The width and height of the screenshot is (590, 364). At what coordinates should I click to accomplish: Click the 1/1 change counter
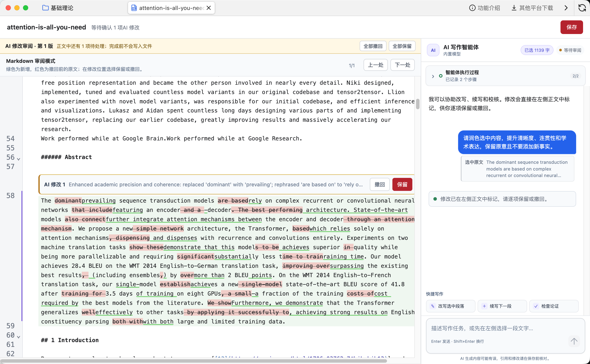[x=352, y=65]
